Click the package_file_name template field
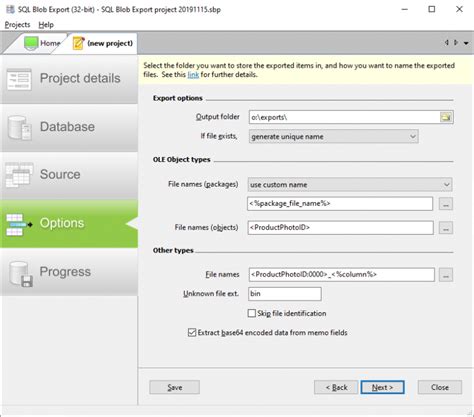474x417 pixels. pos(340,203)
